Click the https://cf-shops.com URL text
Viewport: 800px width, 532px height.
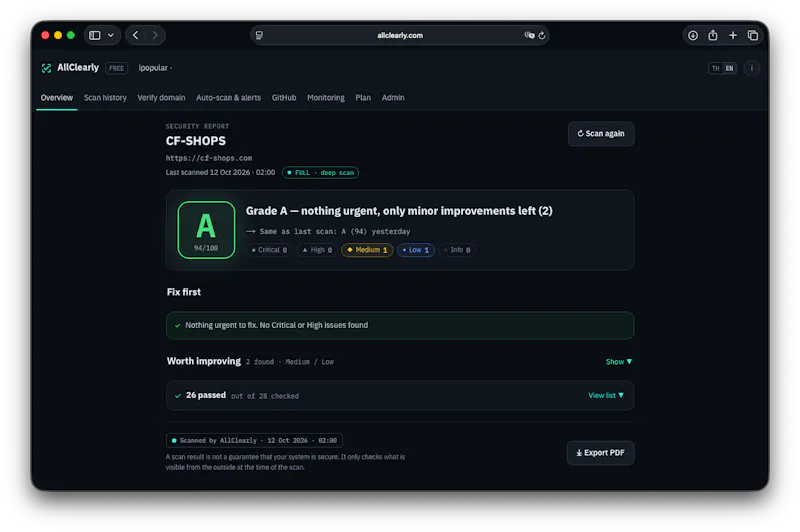209,158
